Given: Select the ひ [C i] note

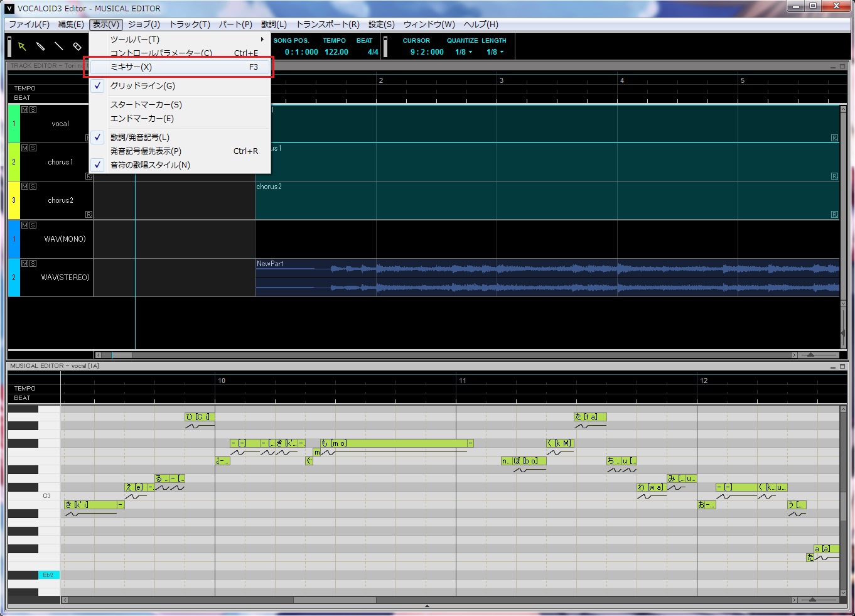Looking at the screenshot, I should pyautogui.click(x=200, y=417).
